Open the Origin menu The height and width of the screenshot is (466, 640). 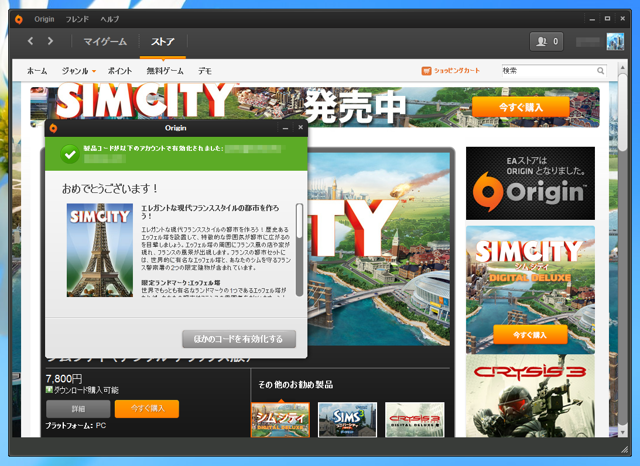[x=44, y=19]
